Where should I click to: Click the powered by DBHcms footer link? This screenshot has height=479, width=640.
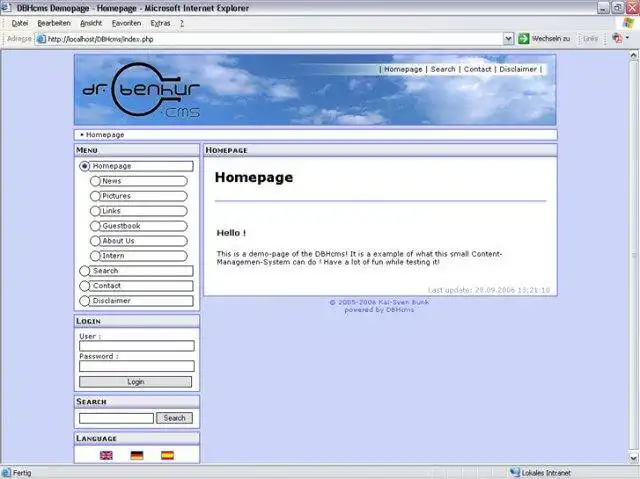point(379,310)
